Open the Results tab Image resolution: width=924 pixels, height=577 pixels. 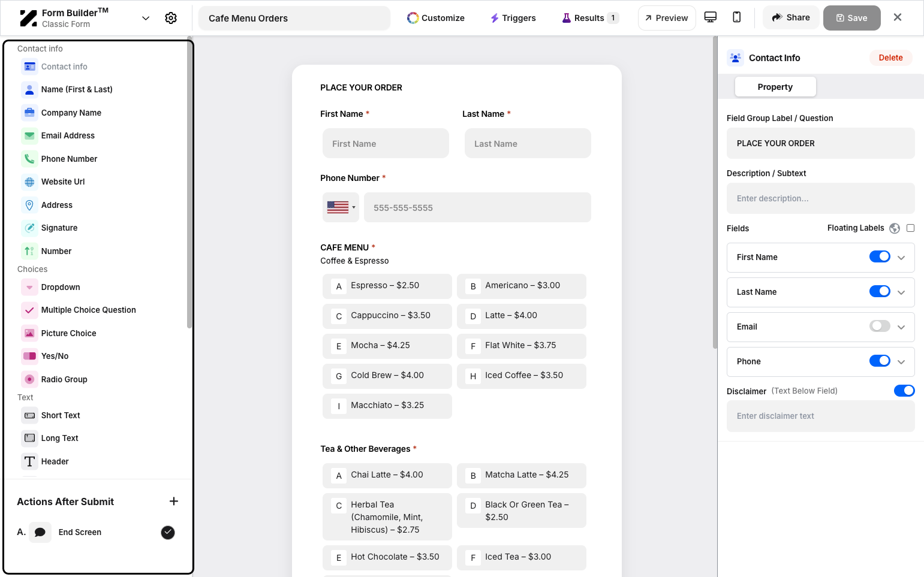[590, 18]
